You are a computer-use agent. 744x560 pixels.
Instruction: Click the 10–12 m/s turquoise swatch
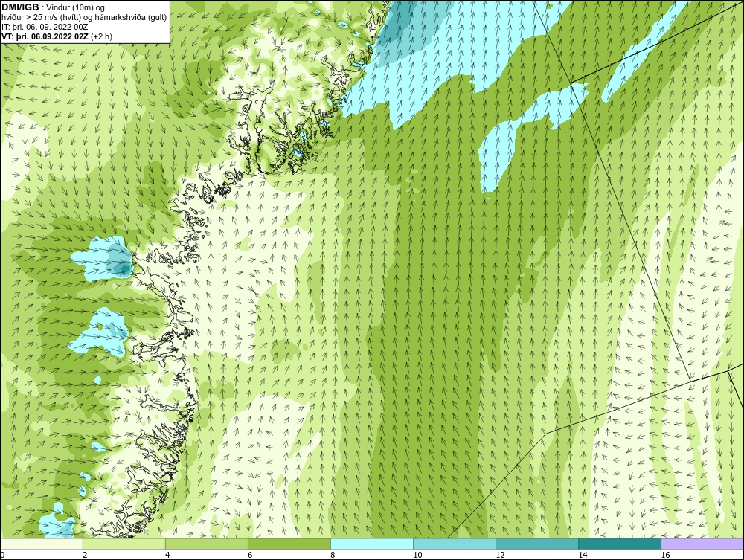pos(454,544)
